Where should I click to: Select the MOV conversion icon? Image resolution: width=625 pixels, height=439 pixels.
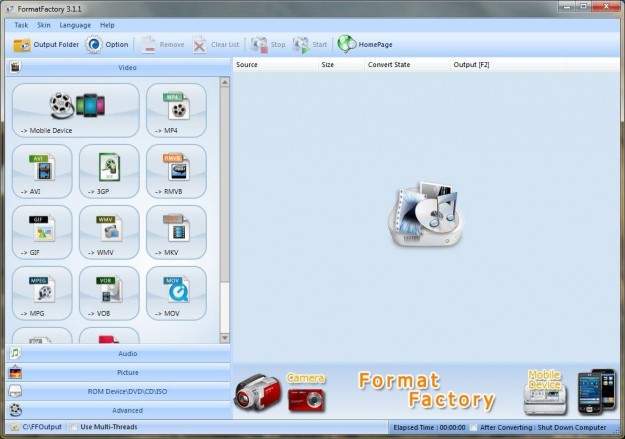pos(176,293)
